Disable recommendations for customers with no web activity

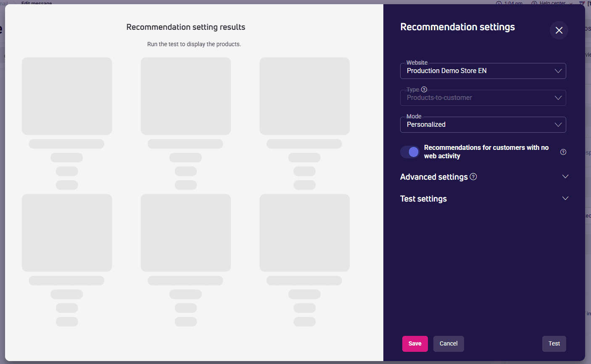click(410, 152)
